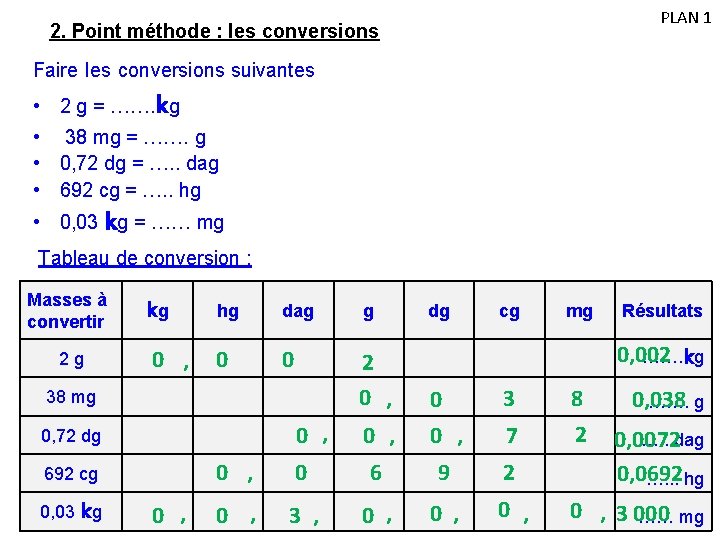Select the result '0,0072 dag' in the table
This screenshot has width=720, height=540.
pyautogui.click(x=659, y=439)
